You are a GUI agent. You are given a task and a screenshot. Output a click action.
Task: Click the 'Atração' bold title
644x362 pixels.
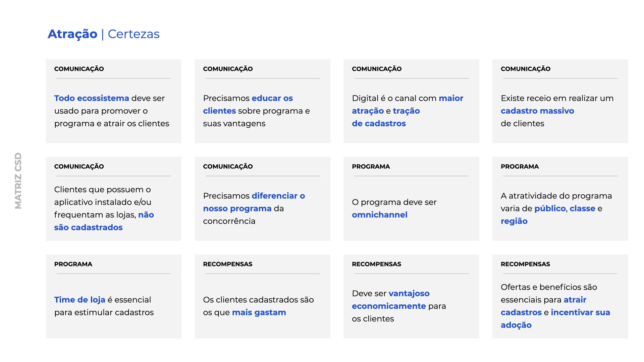72,34
